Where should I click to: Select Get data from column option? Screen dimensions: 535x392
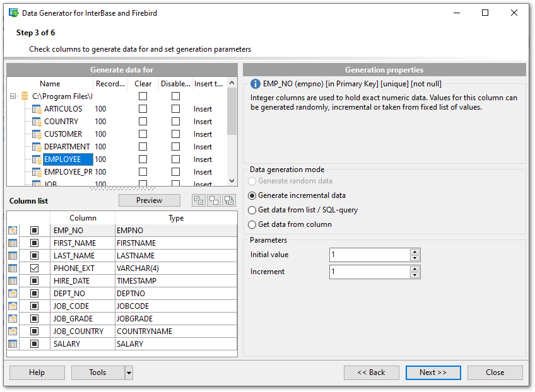252,224
